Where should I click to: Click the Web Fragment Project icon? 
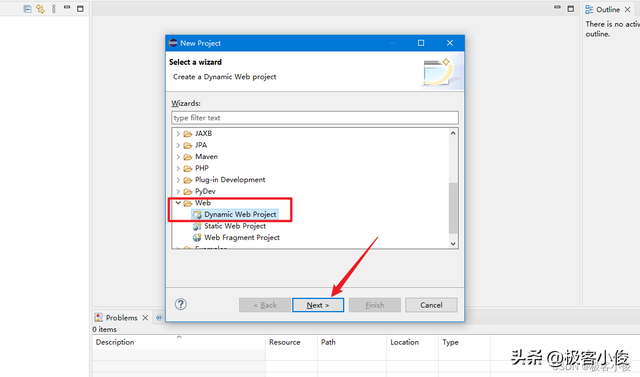(197, 237)
